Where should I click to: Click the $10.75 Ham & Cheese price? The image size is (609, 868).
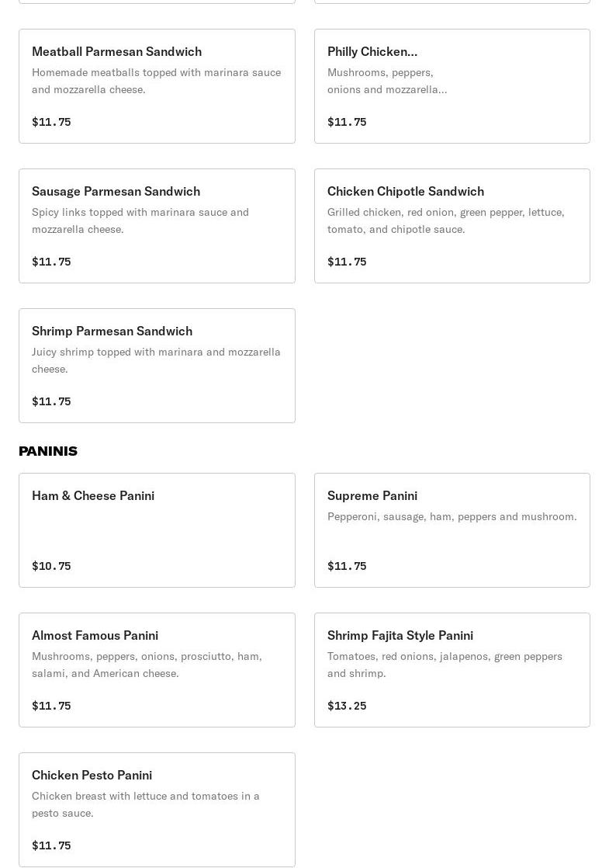51,566
